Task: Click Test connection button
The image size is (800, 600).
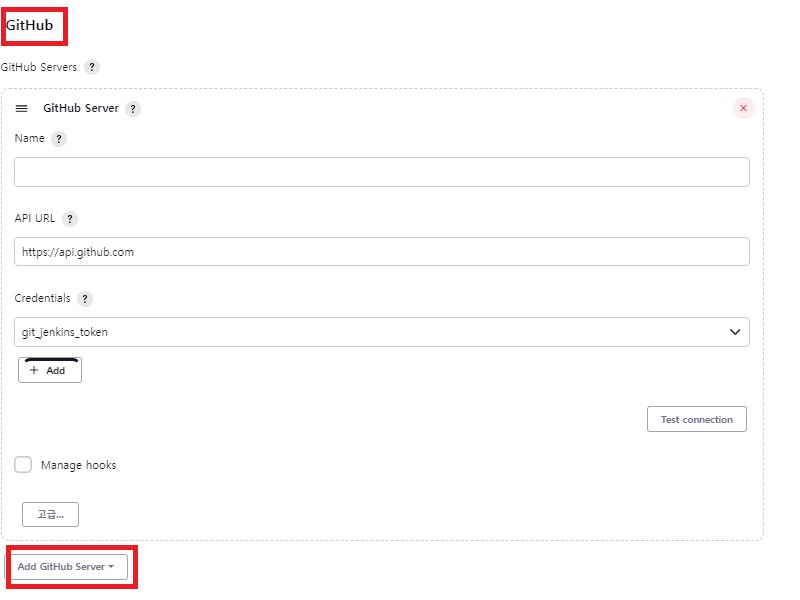Action: [696, 419]
